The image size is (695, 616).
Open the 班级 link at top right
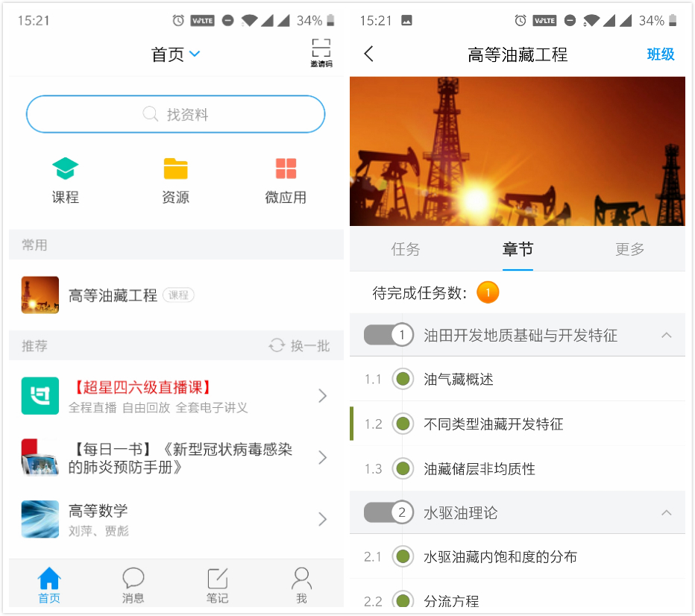tap(660, 54)
